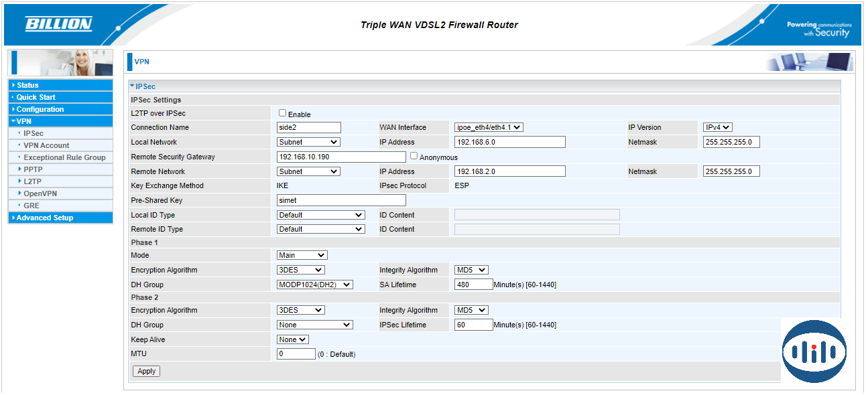This screenshot has width=868, height=395.
Task: Click the Remote Security Gateway field
Action: tap(341, 157)
